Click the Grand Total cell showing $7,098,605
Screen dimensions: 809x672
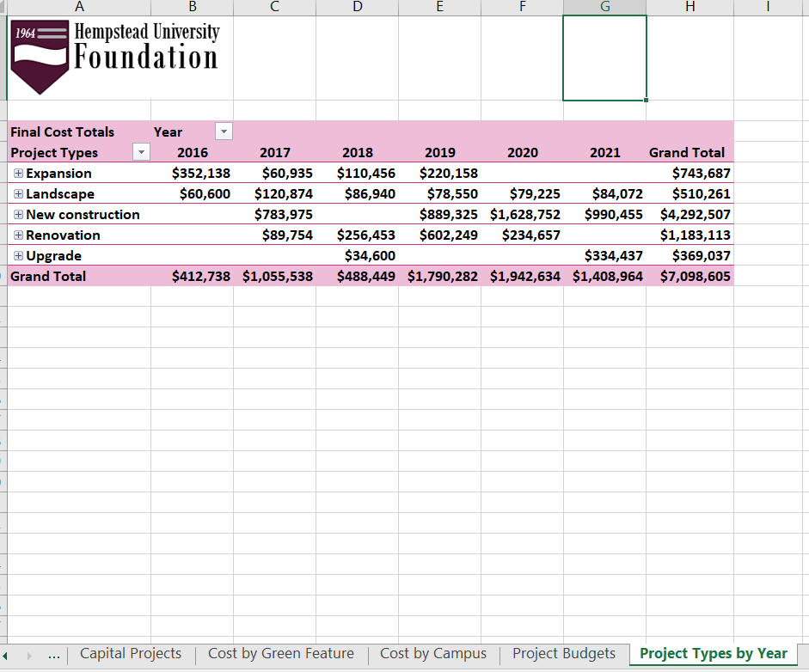click(693, 276)
